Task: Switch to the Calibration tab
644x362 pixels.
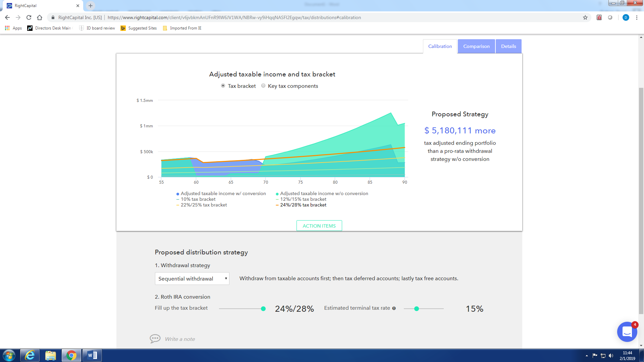Action: (x=440, y=46)
